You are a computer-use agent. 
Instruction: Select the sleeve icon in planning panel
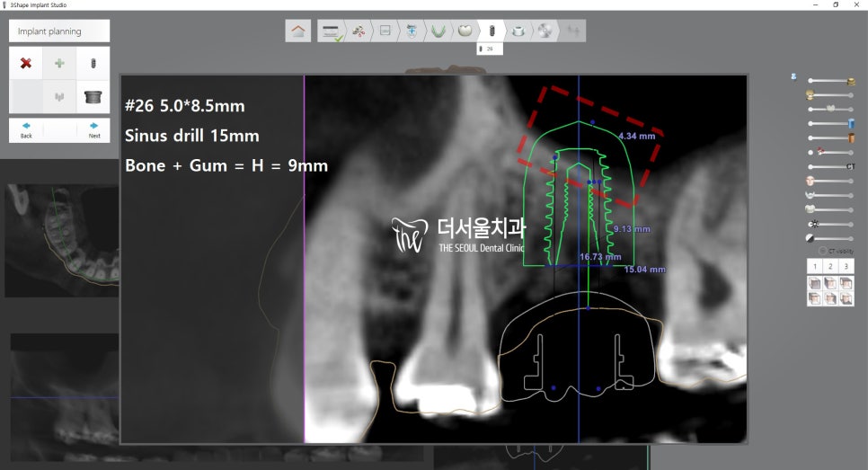[x=93, y=96]
